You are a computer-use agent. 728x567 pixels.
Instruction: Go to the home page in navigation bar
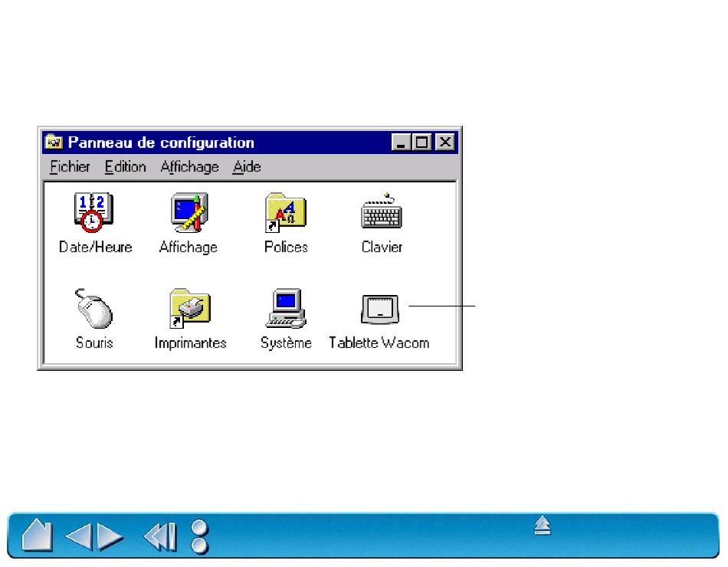(37, 536)
